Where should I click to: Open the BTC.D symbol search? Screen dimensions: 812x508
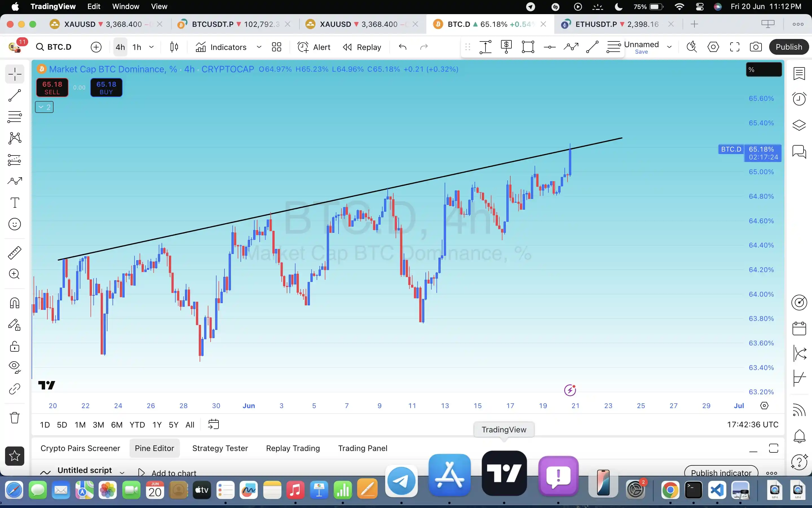(x=54, y=47)
